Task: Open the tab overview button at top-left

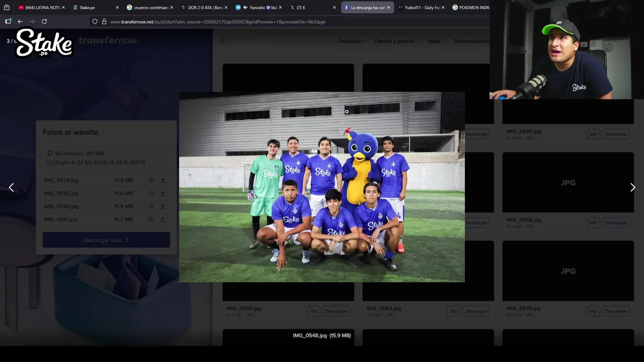Action: coord(7,8)
